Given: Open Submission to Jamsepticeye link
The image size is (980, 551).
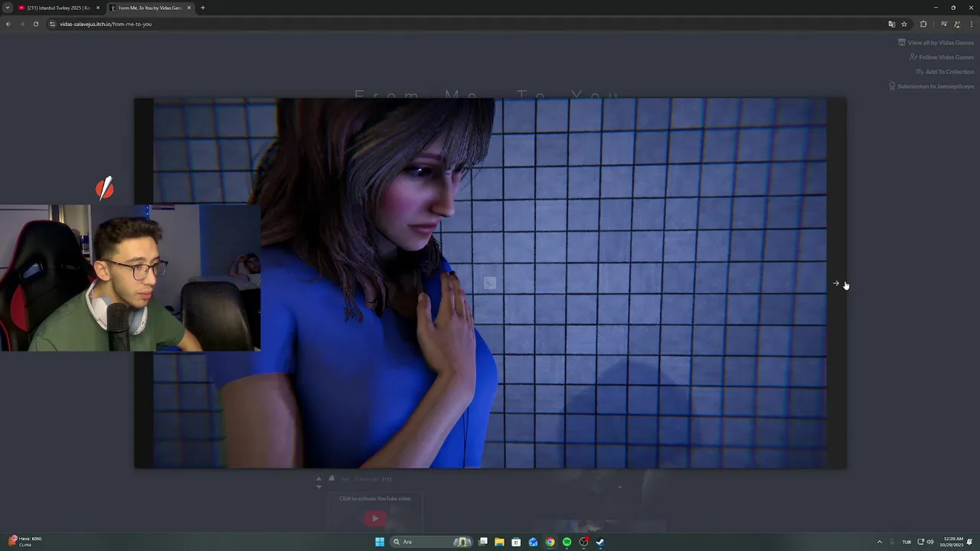Looking at the screenshot, I should [932, 86].
